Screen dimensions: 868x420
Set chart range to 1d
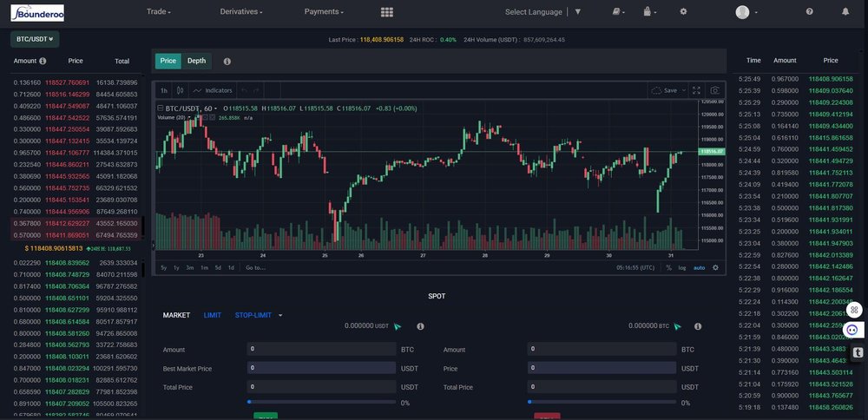(231, 268)
